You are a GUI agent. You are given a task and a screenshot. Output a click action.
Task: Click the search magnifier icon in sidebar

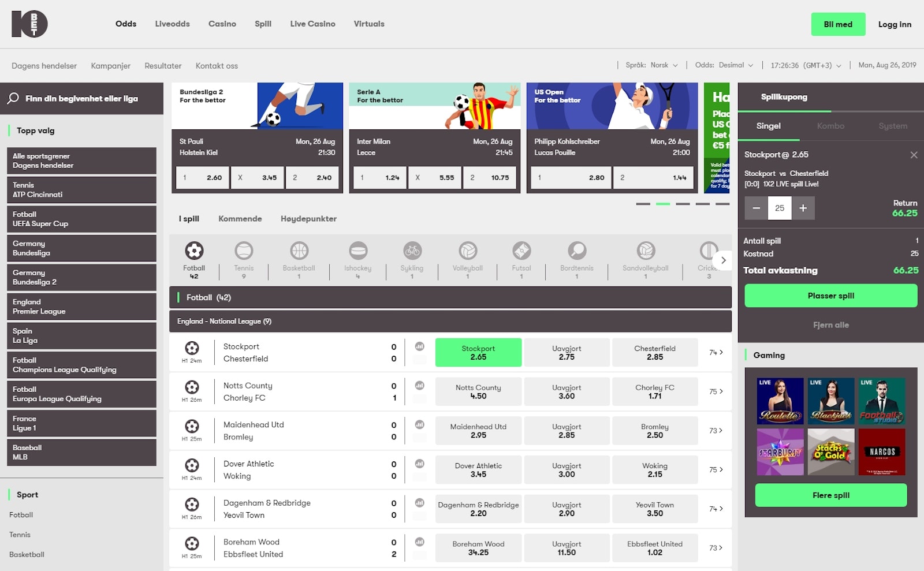[13, 99]
